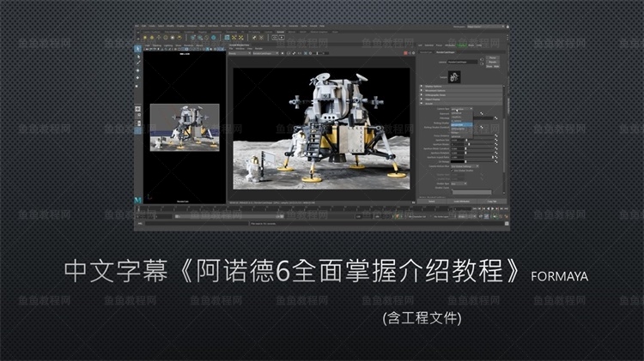Click the camera Sample thumbnail swatch
Screen dimensions: 644x361
[454, 76]
